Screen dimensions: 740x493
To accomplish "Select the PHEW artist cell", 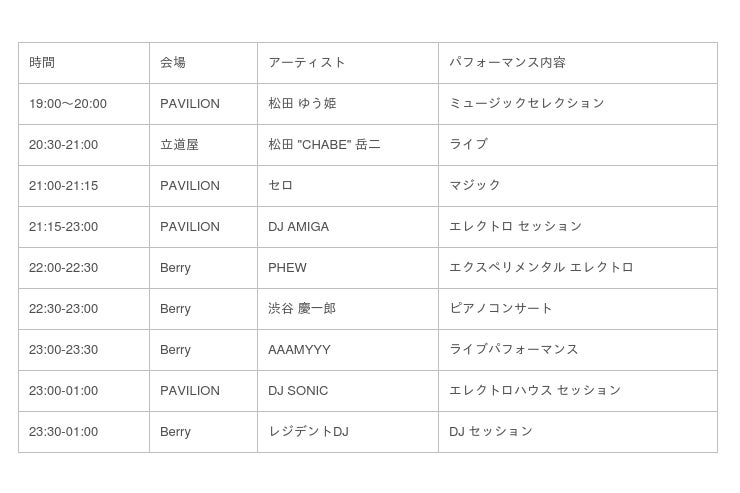I will pos(287,268).
